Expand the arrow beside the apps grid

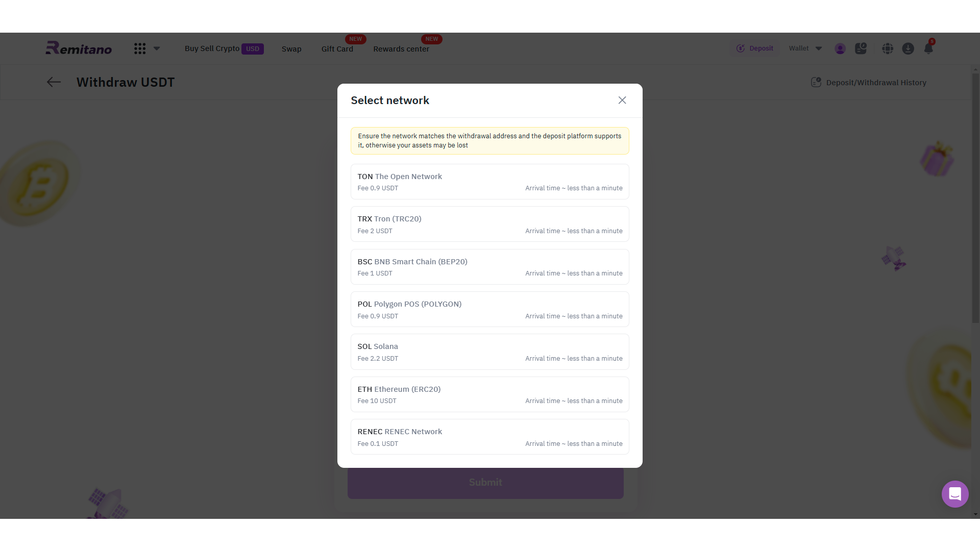[157, 48]
